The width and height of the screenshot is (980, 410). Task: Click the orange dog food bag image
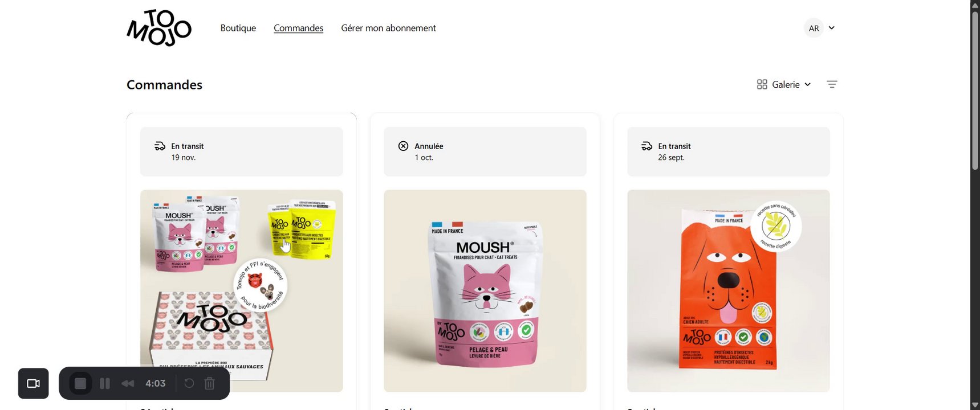(729, 291)
